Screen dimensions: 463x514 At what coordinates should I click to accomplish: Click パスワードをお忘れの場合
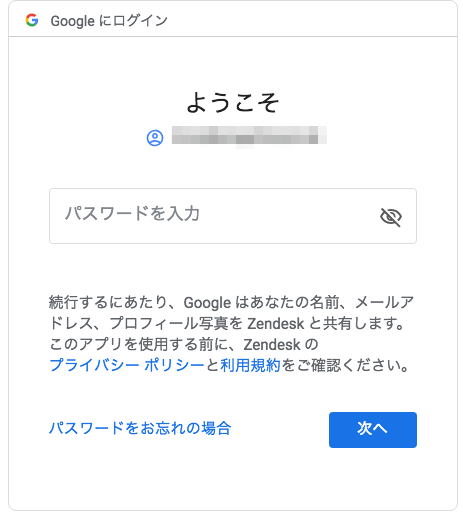[x=140, y=428]
